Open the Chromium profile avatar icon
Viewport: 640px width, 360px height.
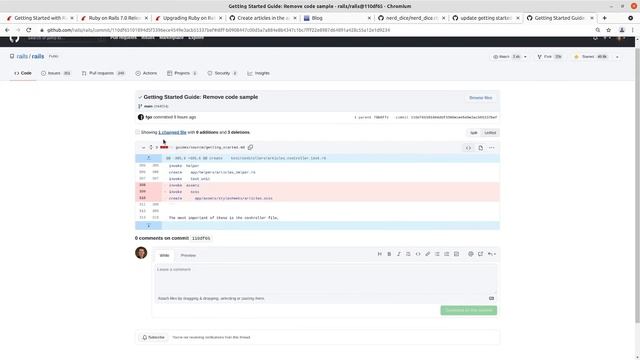point(622,30)
